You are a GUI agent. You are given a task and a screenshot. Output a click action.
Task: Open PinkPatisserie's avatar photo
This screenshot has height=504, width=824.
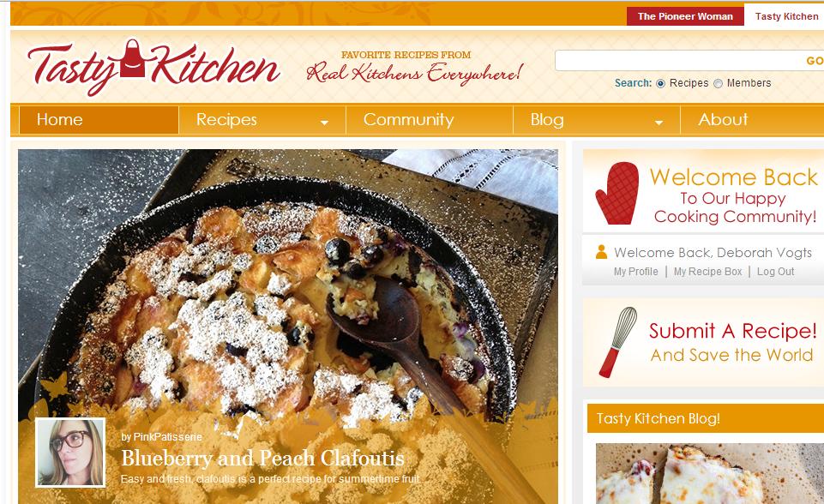pos(70,453)
